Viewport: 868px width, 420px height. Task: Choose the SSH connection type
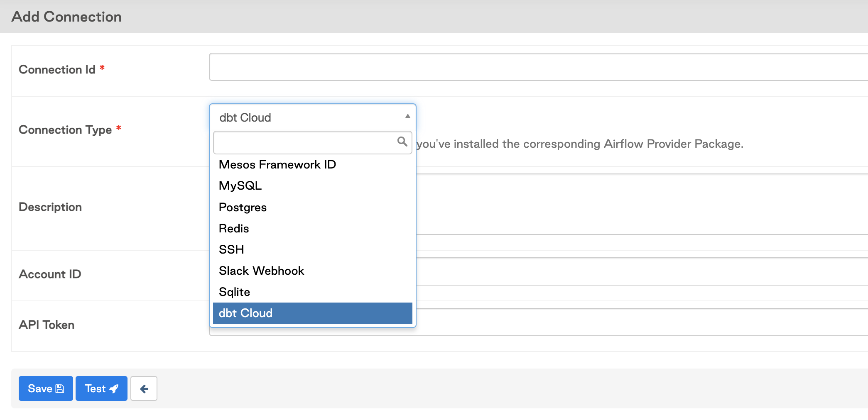tap(231, 249)
